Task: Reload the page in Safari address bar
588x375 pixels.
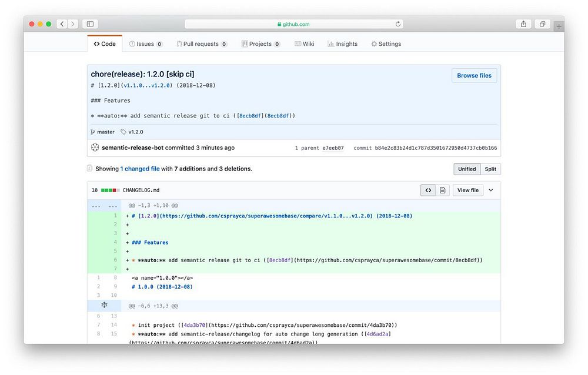Action: (x=398, y=24)
